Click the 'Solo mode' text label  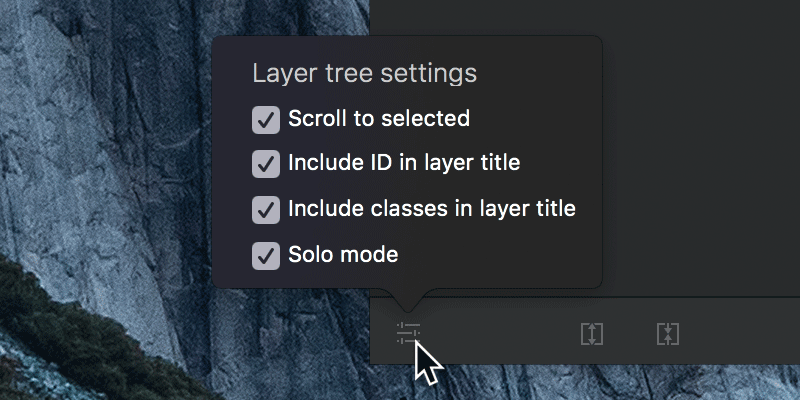click(343, 254)
